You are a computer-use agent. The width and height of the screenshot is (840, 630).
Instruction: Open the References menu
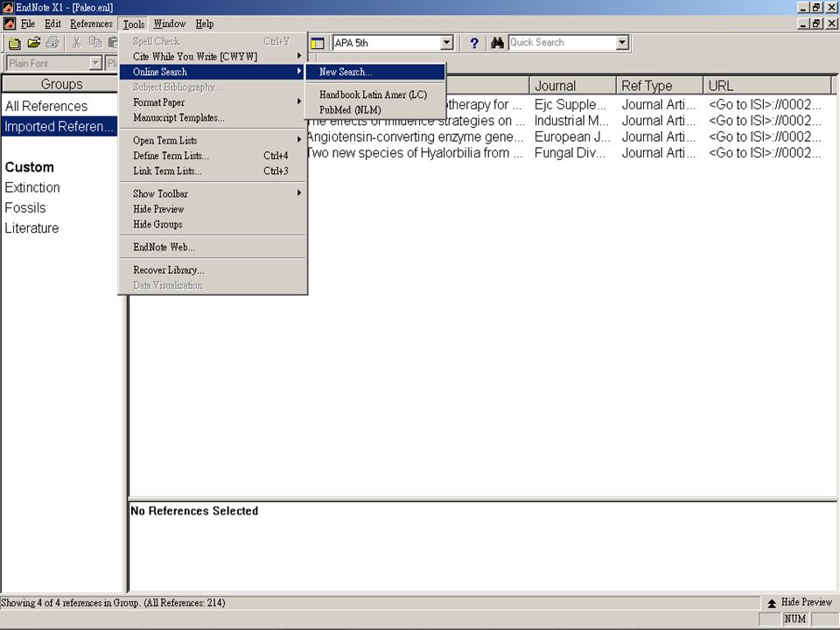(x=91, y=24)
